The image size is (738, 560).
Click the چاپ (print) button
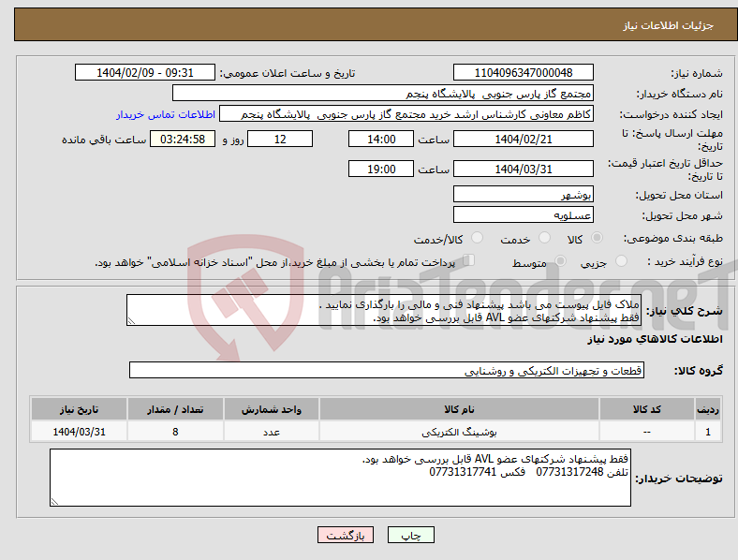tap(410, 535)
